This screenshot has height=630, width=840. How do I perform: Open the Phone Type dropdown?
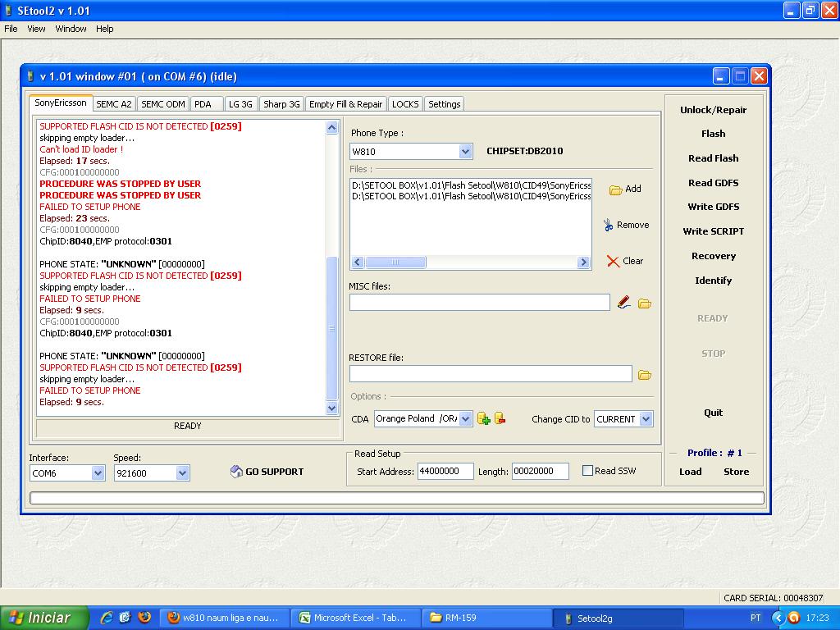[465, 152]
